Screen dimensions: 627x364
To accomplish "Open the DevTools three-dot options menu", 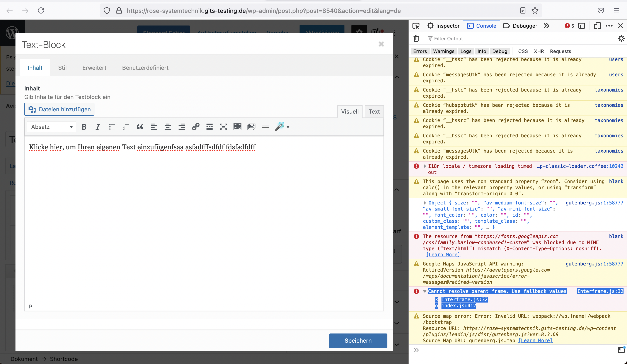I will point(609,26).
